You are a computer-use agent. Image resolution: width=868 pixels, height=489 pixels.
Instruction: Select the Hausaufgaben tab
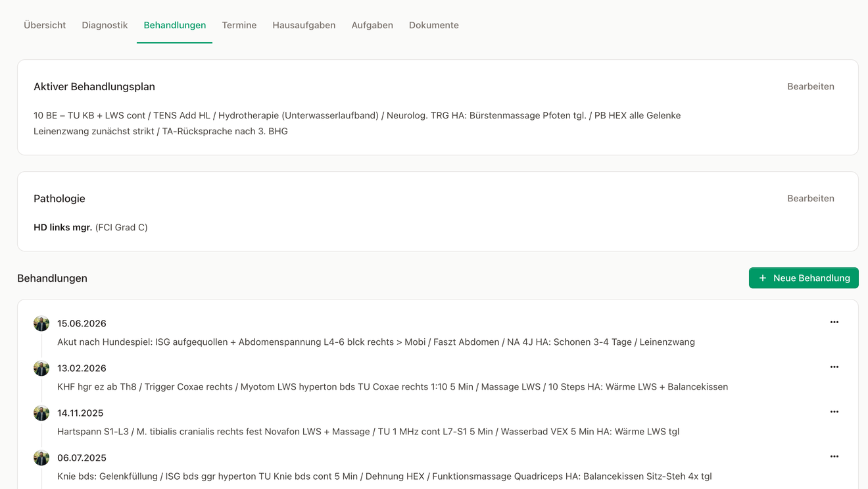(x=304, y=25)
